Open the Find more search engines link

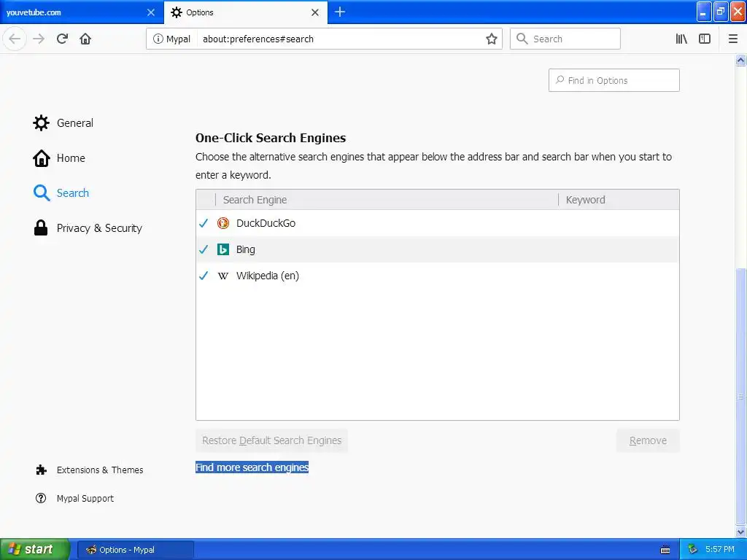[252, 467]
